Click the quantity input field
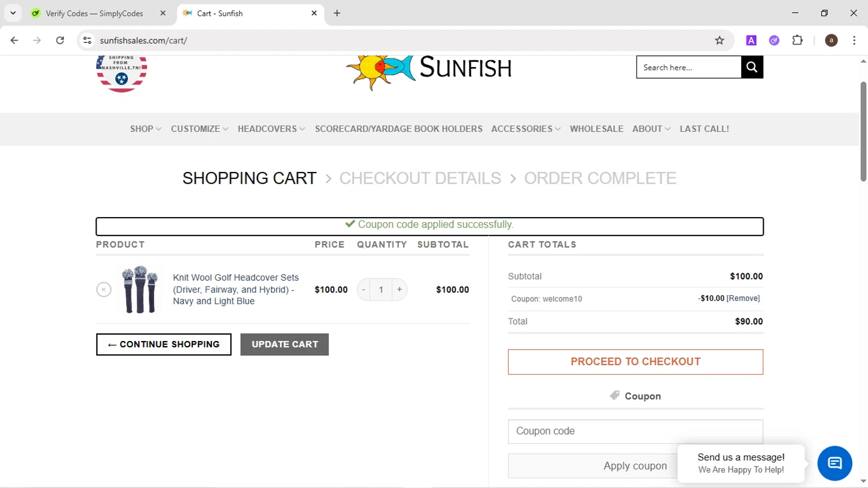This screenshot has height=488, width=868. (x=381, y=289)
